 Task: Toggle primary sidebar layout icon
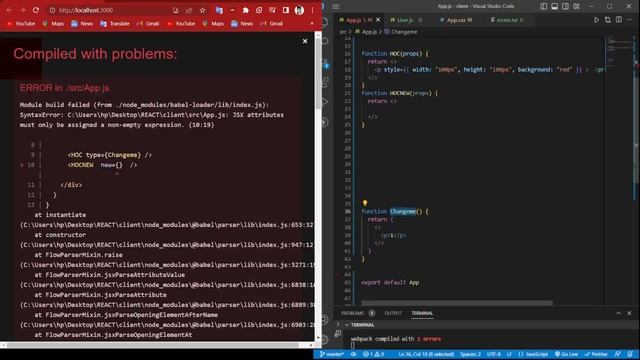(544, 6)
